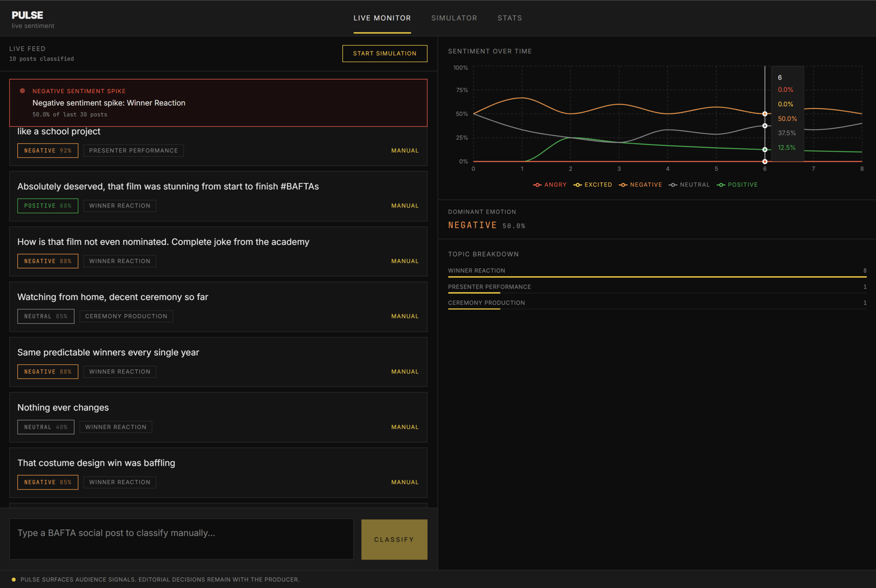Click the manual classification text input field
This screenshot has width=876, height=588.
click(181, 539)
